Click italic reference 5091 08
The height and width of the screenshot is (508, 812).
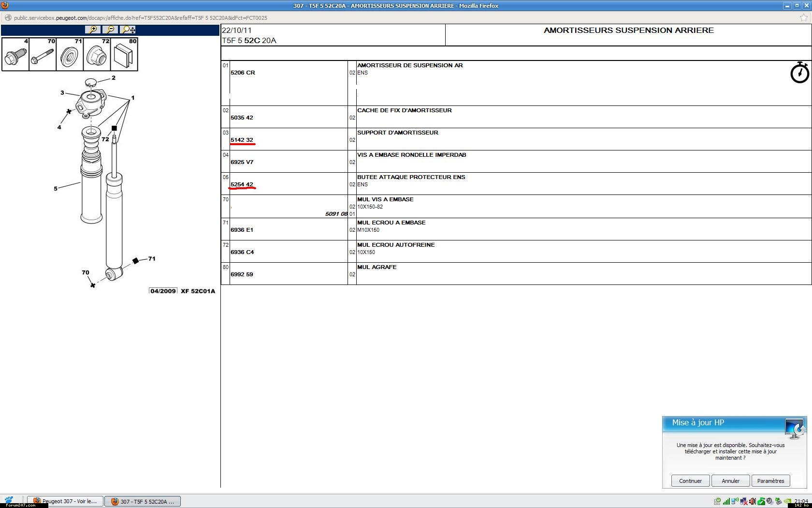pyautogui.click(x=336, y=214)
